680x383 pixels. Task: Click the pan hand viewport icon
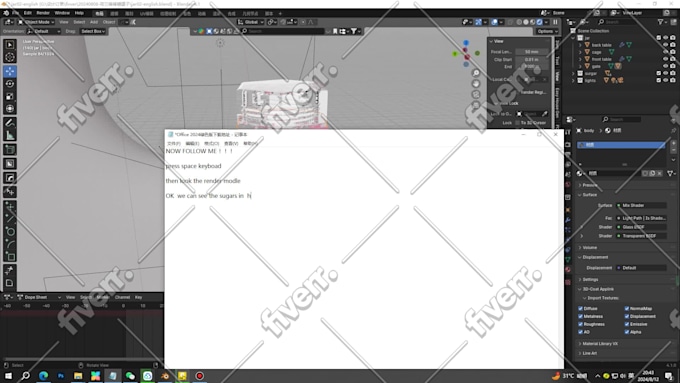(x=476, y=84)
